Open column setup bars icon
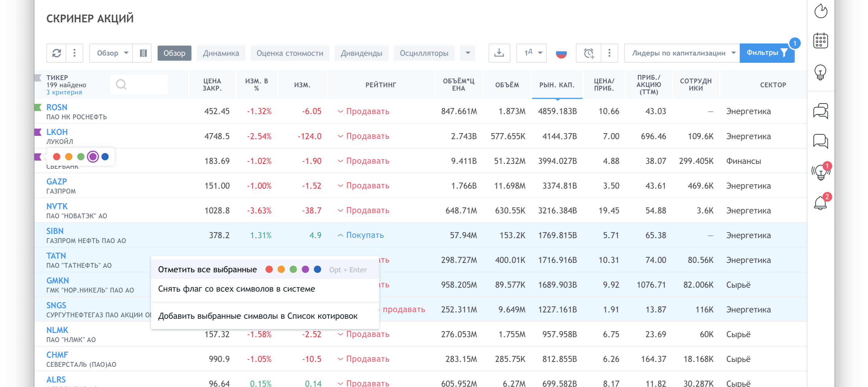 point(143,53)
